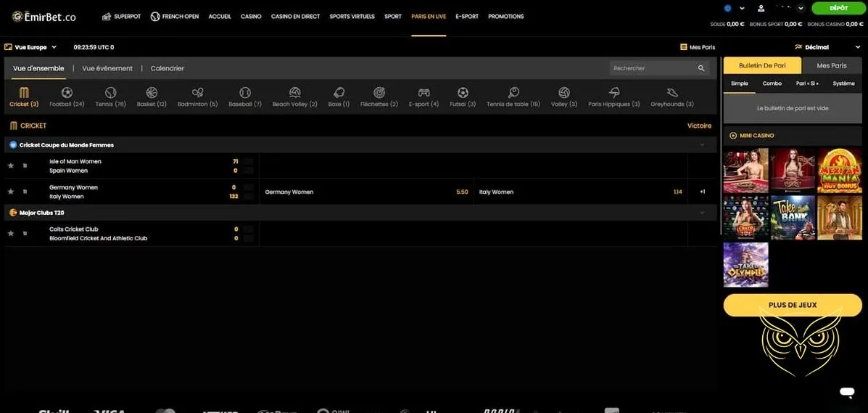Open the Mexican Mania game thumbnail
Image resolution: width=868 pixels, height=413 pixels.
click(x=839, y=171)
